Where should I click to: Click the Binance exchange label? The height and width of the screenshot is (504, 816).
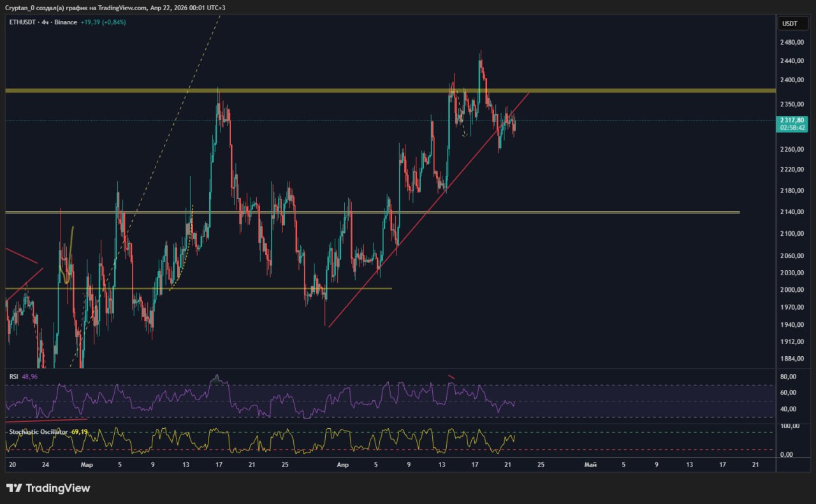pyautogui.click(x=66, y=22)
